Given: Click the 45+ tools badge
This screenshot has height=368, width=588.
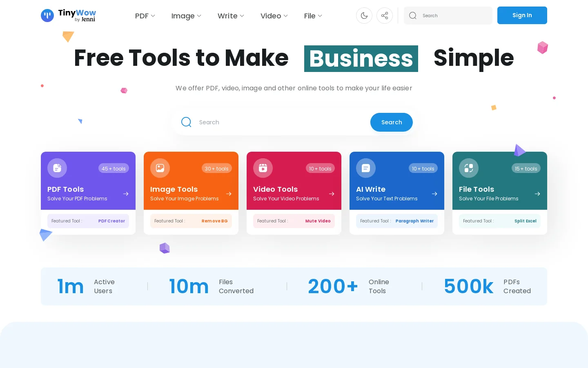Looking at the screenshot, I should tap(114, 168).
